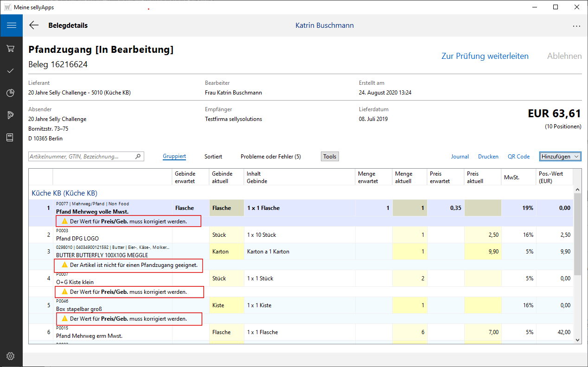Open the hamburger navigation menu
Image resolution: width=588 pixels, height=367 pixels.
[x=11, y=25]
